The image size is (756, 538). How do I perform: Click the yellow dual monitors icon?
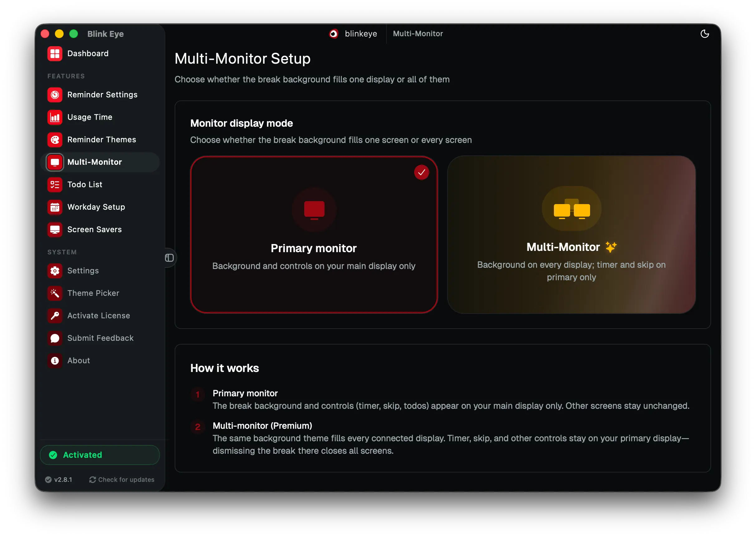pos(572,209)
